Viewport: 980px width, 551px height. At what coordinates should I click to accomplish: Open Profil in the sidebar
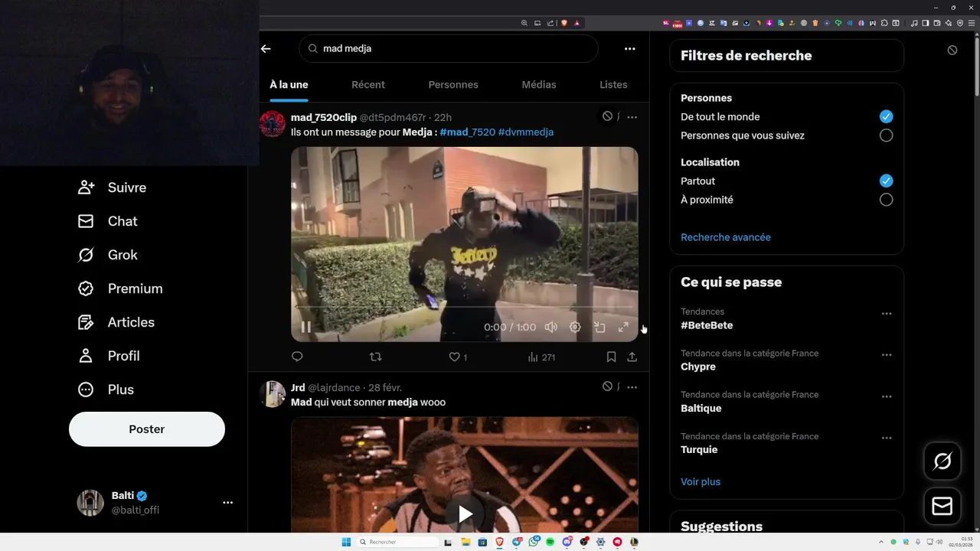[x=108, y=356]
